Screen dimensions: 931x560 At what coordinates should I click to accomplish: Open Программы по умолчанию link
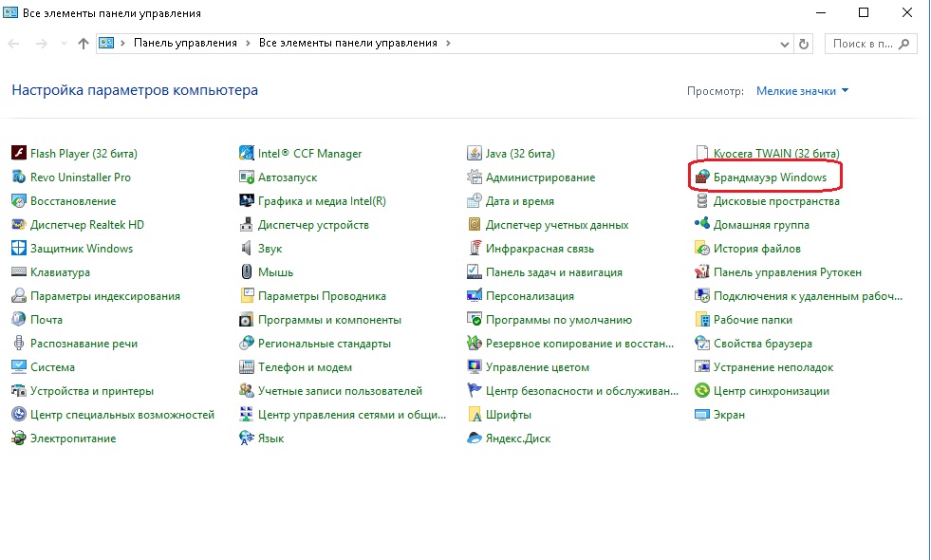point(559,320)
